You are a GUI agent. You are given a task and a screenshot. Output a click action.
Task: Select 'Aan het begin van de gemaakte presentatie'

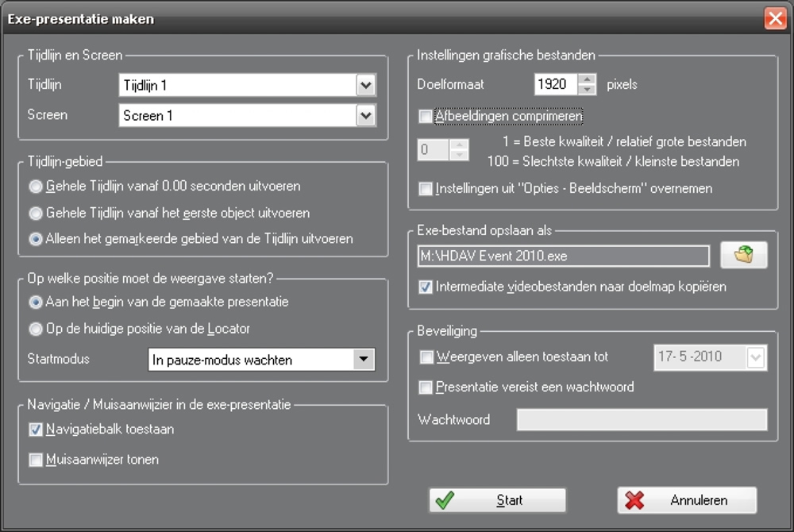click(35, 302)
